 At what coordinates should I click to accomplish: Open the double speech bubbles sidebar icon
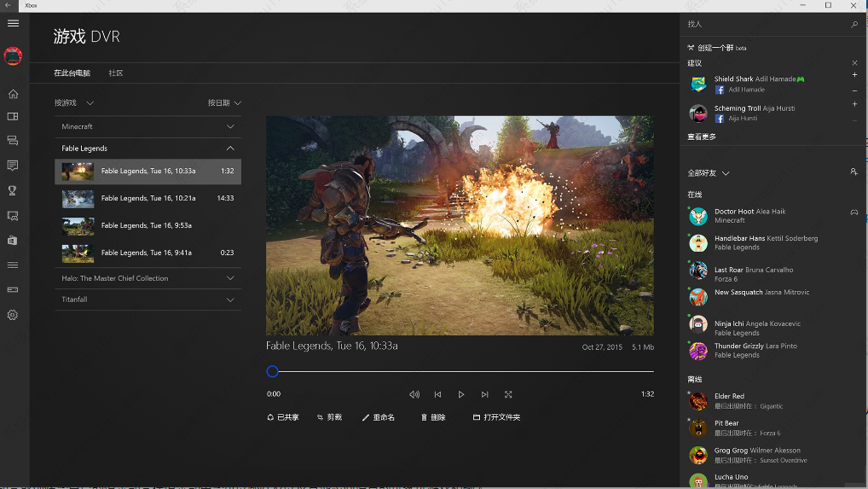tap(13, 141)
